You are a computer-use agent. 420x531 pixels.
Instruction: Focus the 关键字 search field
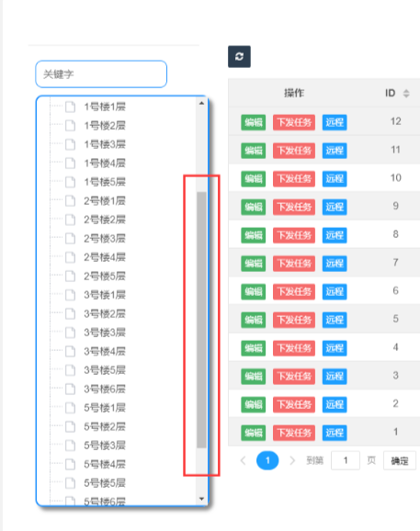[x=101, y=74]
